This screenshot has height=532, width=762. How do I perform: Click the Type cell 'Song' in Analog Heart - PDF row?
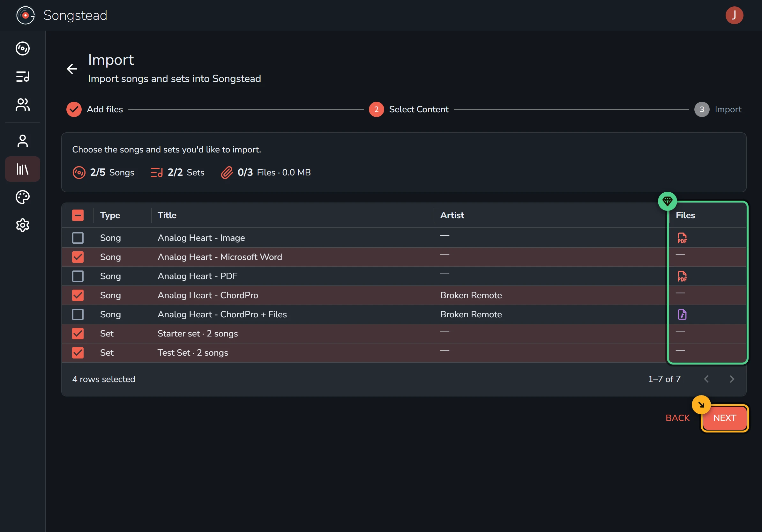tap(110, 276)
